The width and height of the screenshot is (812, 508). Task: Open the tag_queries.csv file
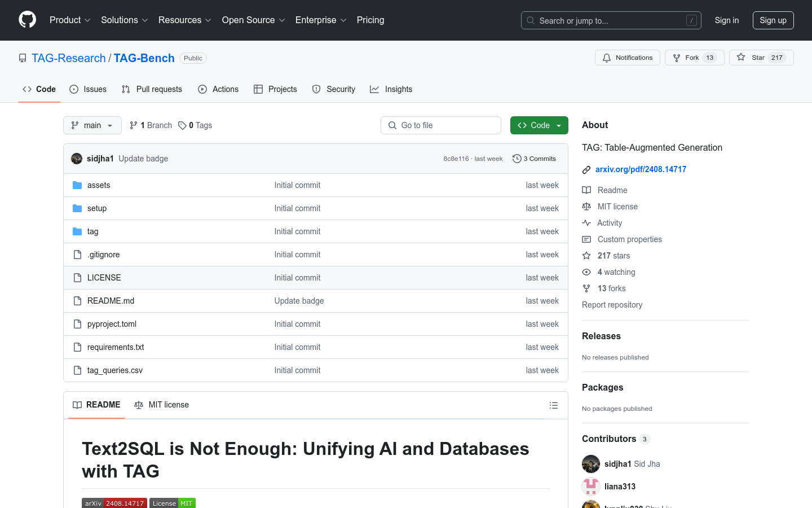115,370
